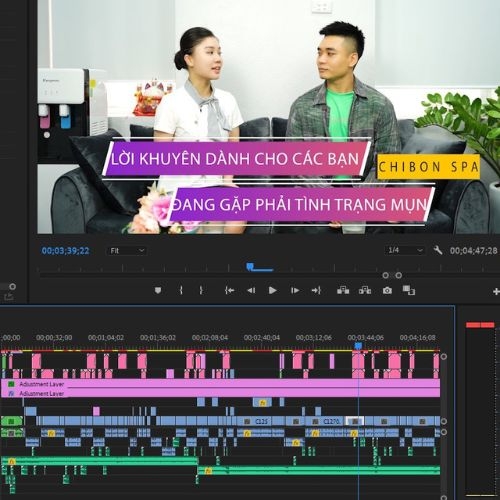Reset the left red clipping indicator on the audio meter
Image resolution: width=500 pixels, height=500 pixels.
[x=473, y=325]
